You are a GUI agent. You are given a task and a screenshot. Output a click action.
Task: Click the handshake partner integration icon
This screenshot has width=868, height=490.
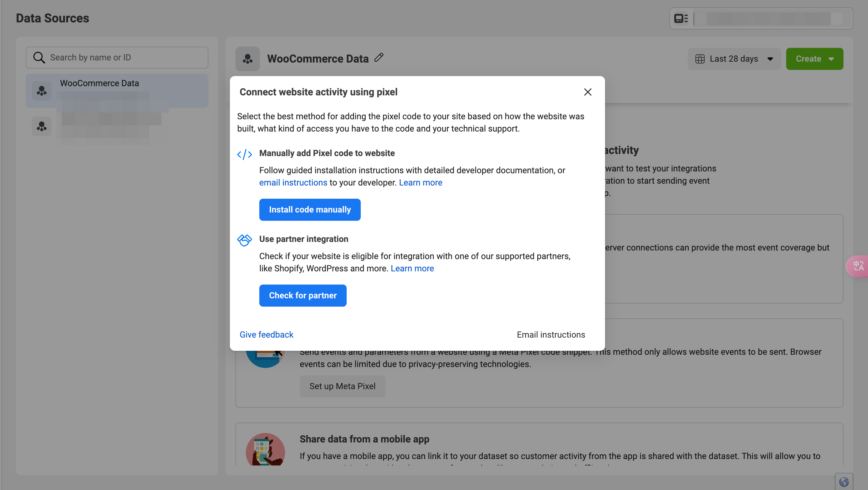245,240
